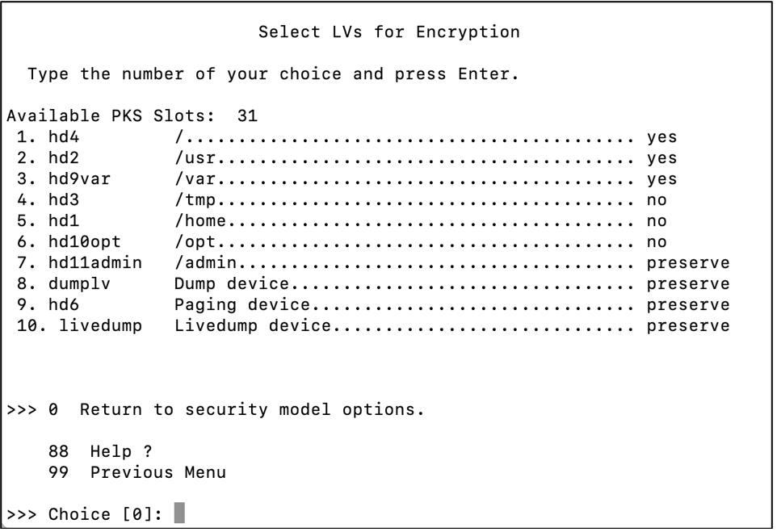Toggle the 'yes' value for hd4
777x532 pixels.
coord(661,138)
